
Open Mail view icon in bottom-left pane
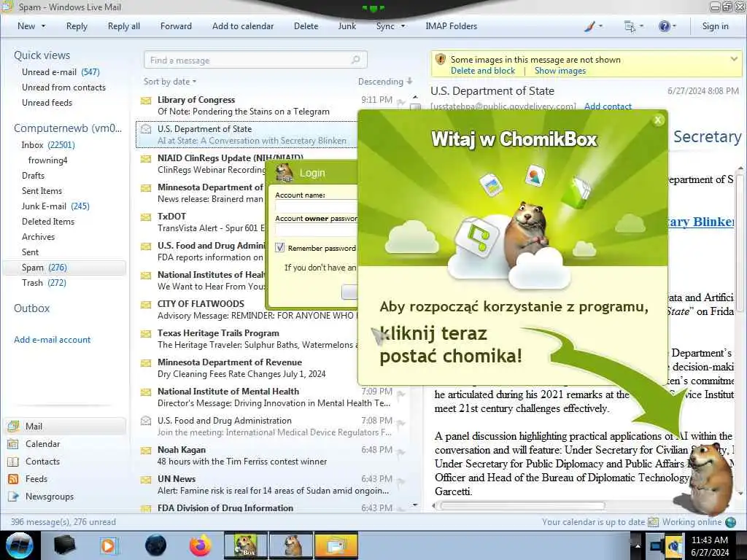[x=13, y=426]
